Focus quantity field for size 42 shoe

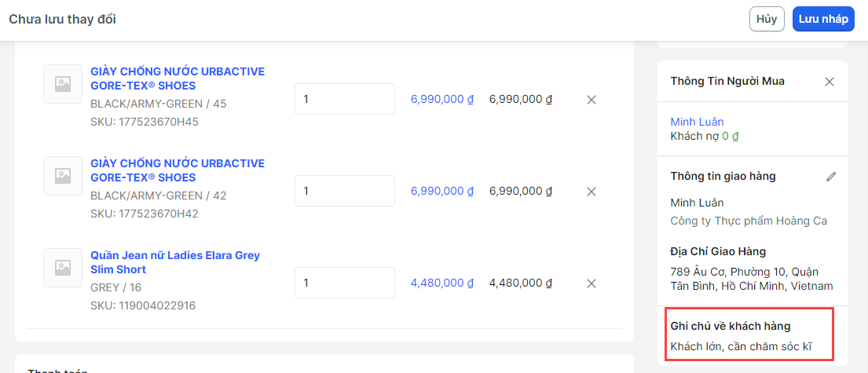[344, 192]
